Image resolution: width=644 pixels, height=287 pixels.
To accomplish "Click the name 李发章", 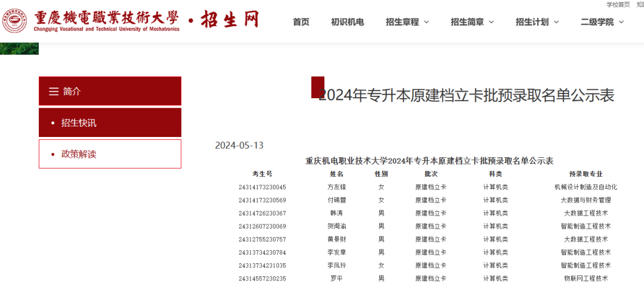I will pos(337,252).
